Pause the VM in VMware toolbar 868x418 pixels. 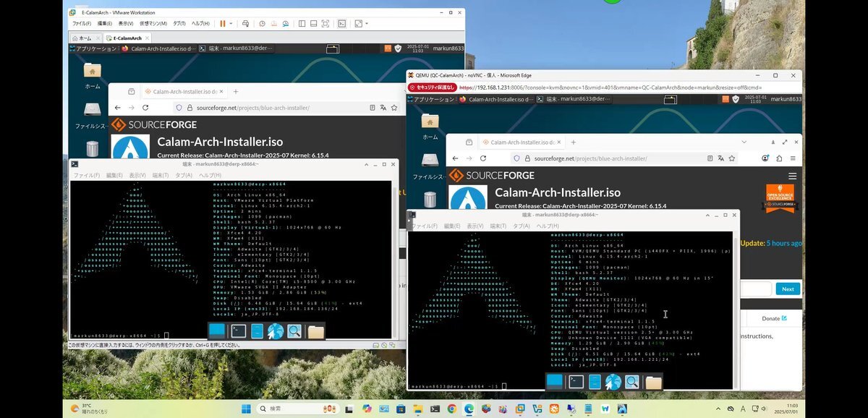222,24
